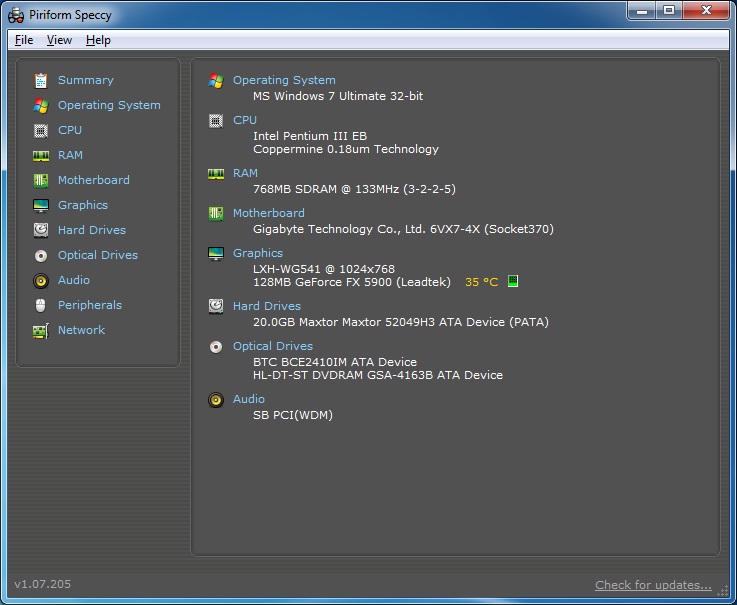Click the Operating System Windows flag sidebar icon
The width and height of the screenshot is (737, 605).
(x=41, y=105)
